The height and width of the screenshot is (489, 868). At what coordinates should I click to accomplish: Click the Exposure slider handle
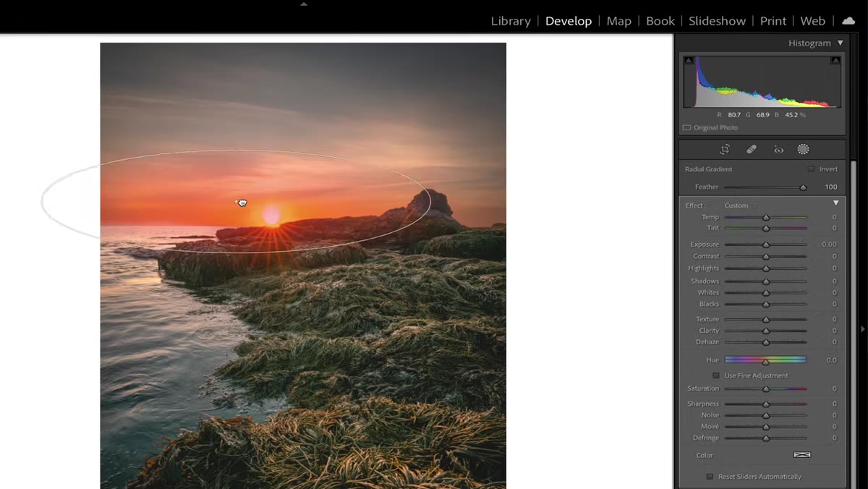[766, 245]
